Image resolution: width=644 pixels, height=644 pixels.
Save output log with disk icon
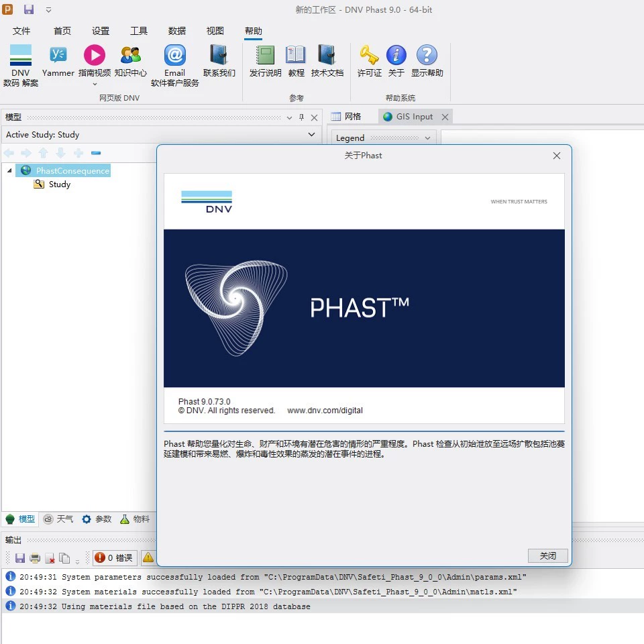[19, 557]
